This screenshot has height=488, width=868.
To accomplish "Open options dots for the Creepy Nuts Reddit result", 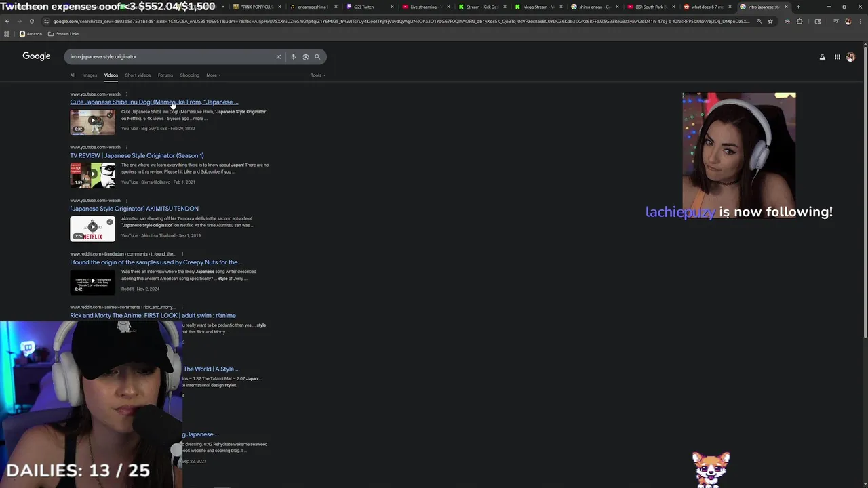I will (182, 254).
